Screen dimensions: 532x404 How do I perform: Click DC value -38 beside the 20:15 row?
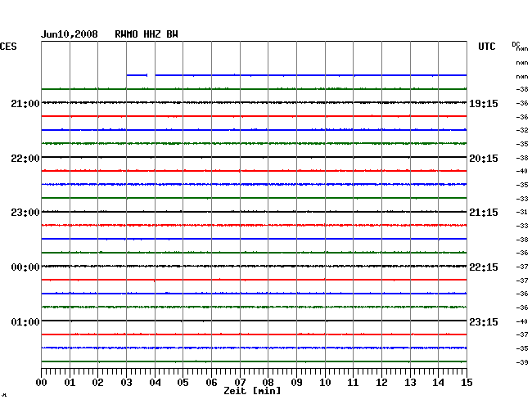[522, 158]
